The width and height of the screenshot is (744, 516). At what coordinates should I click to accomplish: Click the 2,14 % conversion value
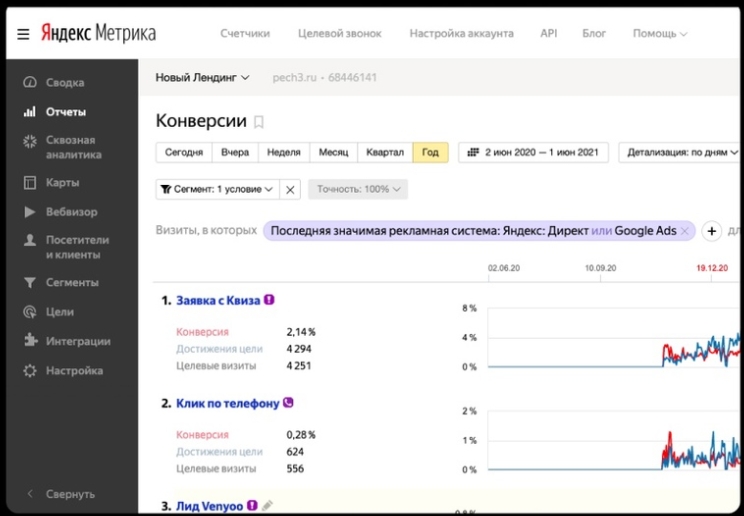(x=301, y=332)
